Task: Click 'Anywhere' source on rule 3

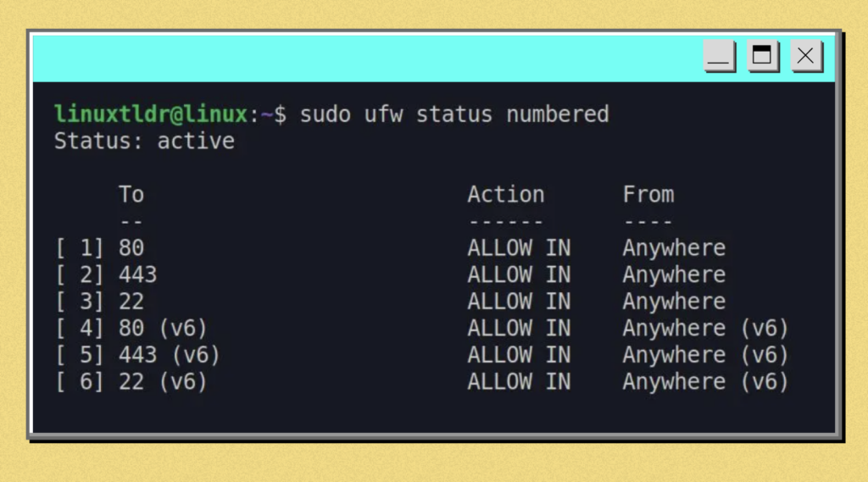Action: (x=674, y=302)
